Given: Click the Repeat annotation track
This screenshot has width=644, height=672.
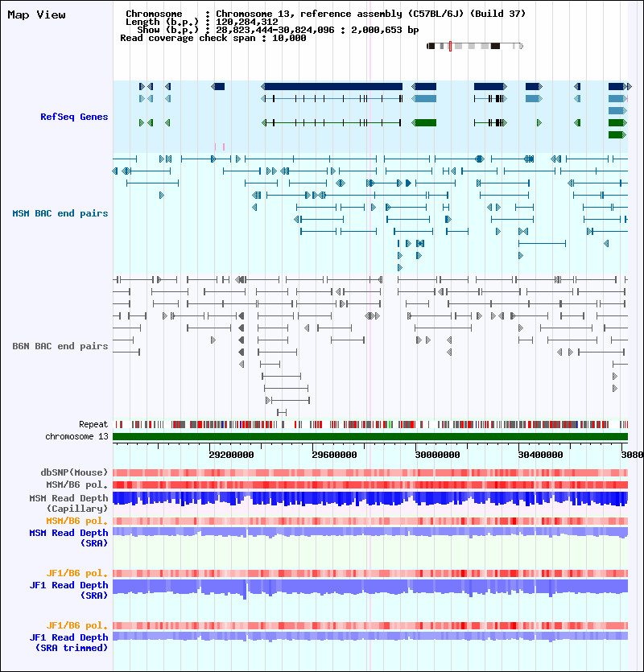Looking at the screenshot, I should (370, 424).
